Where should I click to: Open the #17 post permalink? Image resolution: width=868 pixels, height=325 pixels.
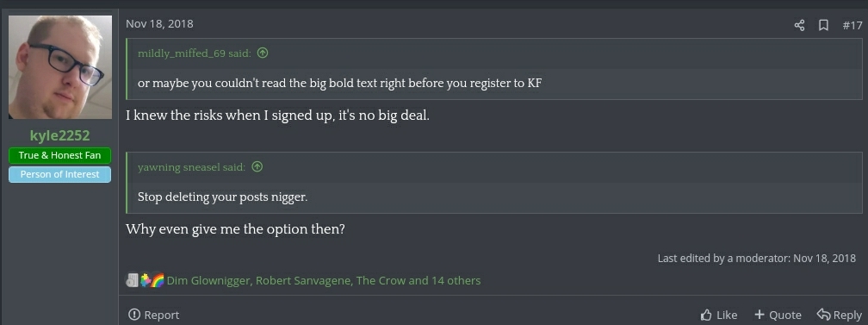[852, 25]
